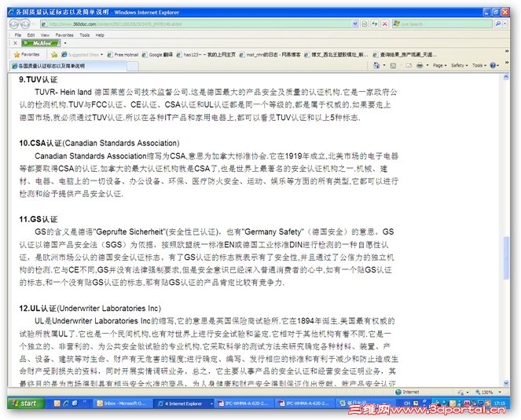This screenshot has height=420, width=521.
Task: Click the Read Mail icon
Action: point(409,65)
